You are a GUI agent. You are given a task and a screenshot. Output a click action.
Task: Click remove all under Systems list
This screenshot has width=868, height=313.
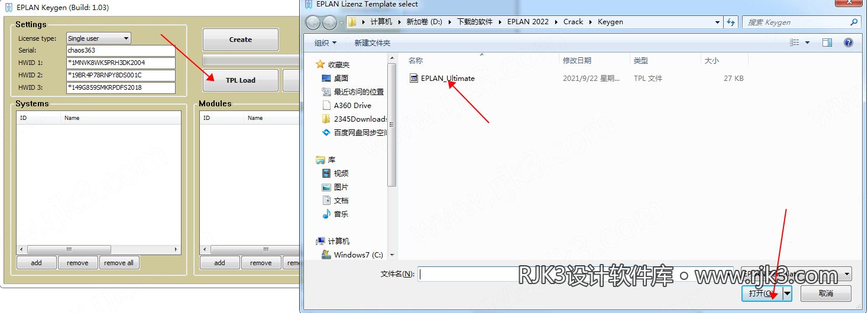tap(119, 263)
